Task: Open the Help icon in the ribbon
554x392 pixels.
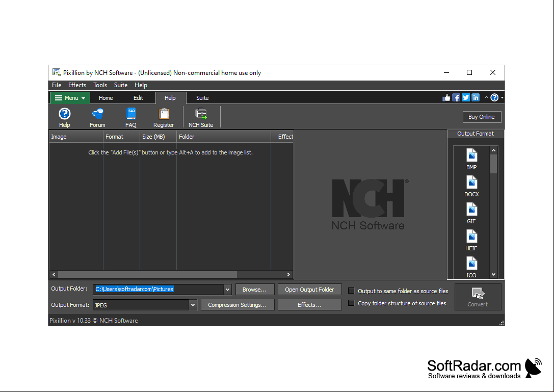Action: pyautogui.click(x=64, y=117)
